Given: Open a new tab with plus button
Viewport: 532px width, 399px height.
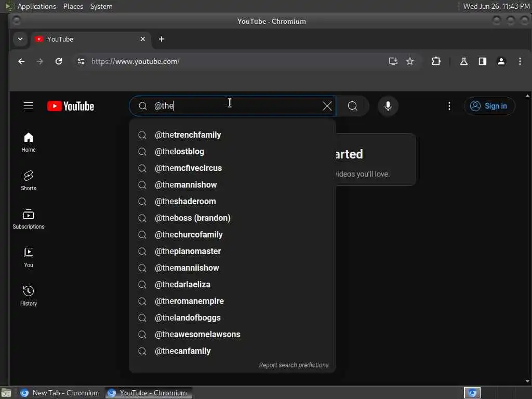Looking at the screenshot, I should click(x=162, y=39).
